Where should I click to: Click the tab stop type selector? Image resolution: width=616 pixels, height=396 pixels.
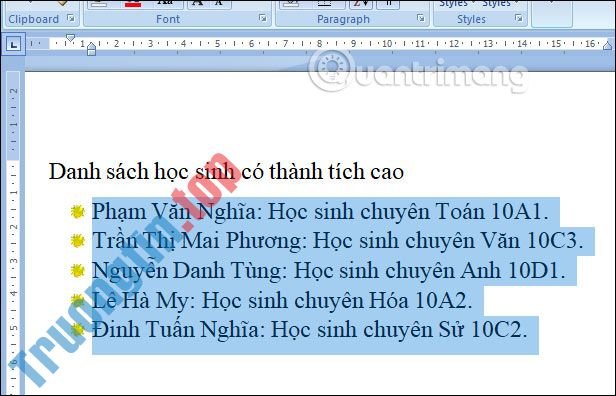[14, 45]
